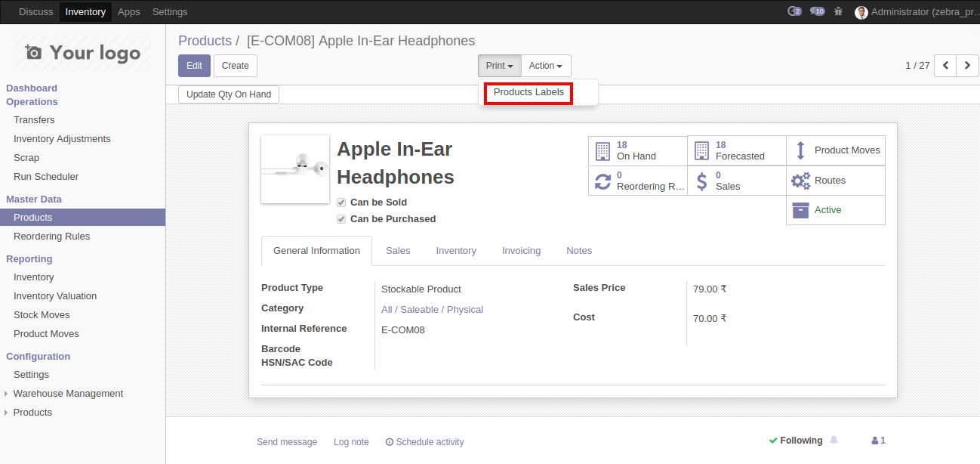Open the Discuss menu
The width and height of the screenshot is (980, 464).
click(x=36, y=12)
